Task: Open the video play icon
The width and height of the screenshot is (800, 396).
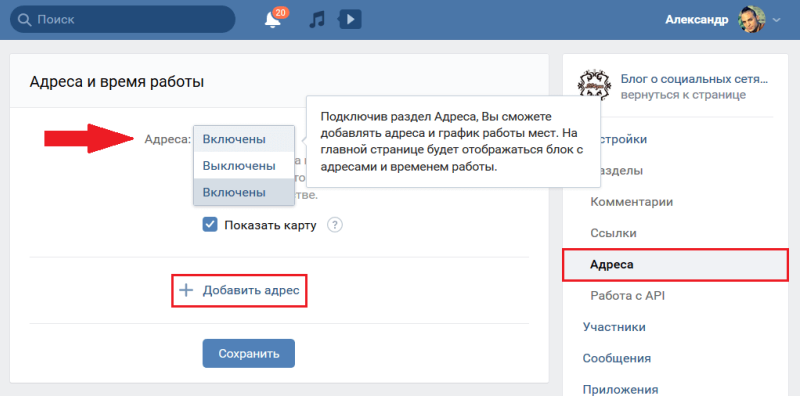Action: click(350, 20)
